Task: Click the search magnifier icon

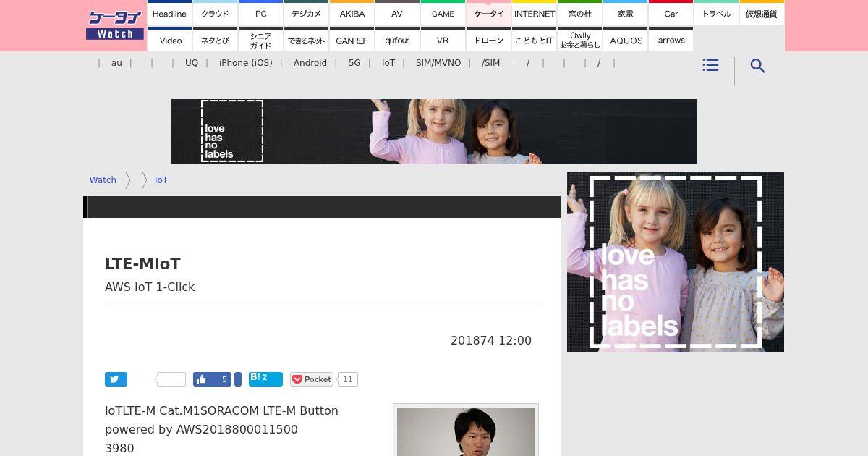Action: (x=757, y=66)
